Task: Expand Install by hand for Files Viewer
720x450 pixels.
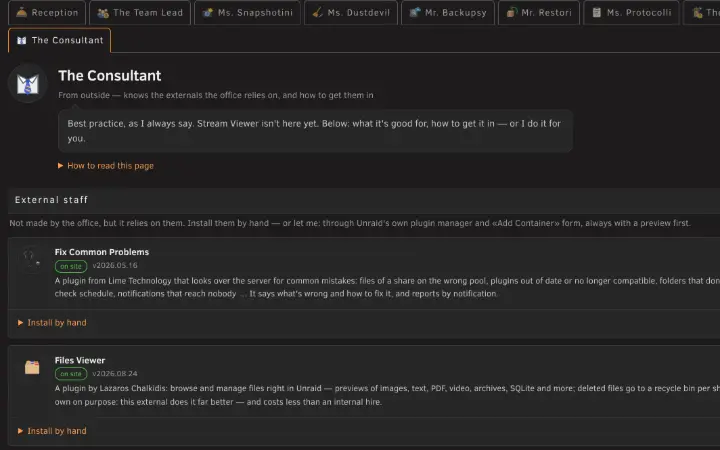Action: [x=52, y=431]
